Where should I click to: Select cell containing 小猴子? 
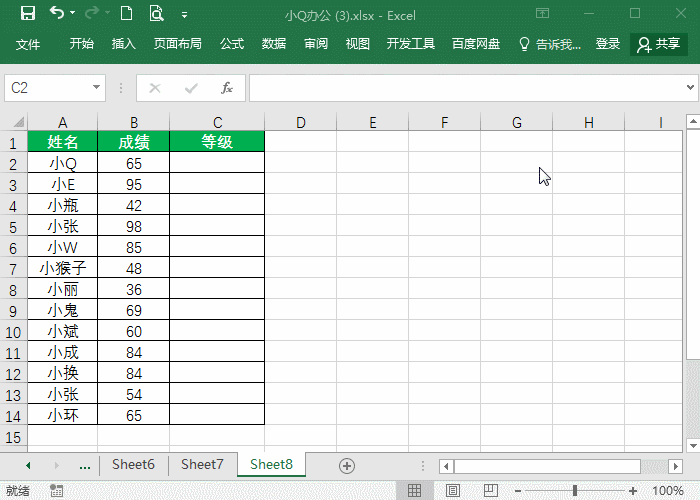(62, 268)
